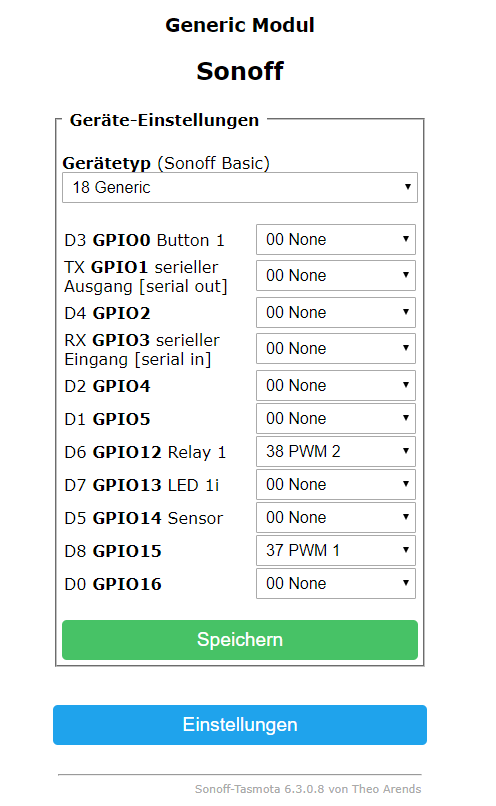496x806 pixels.
Task: Change GPIO12 Relay 1 PWM 2 dropdown
Action: [336, 451]
